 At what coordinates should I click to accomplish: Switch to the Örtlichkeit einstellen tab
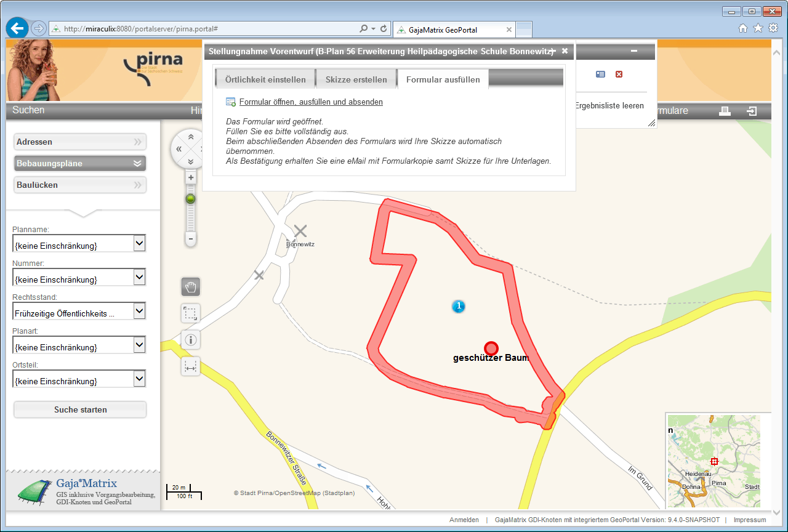coord(265,79)
